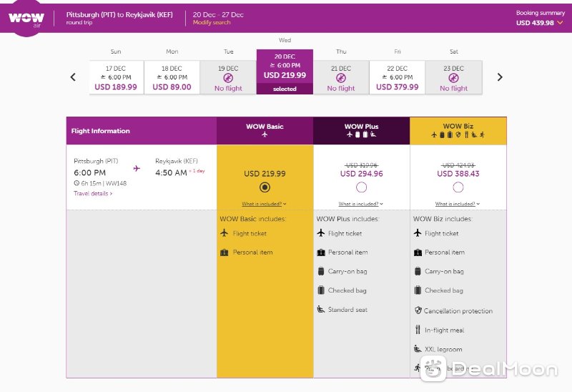Click arrival time 4:50 AM
The width and height of the screenshot is (572, 392).
[x=171, y=172]
